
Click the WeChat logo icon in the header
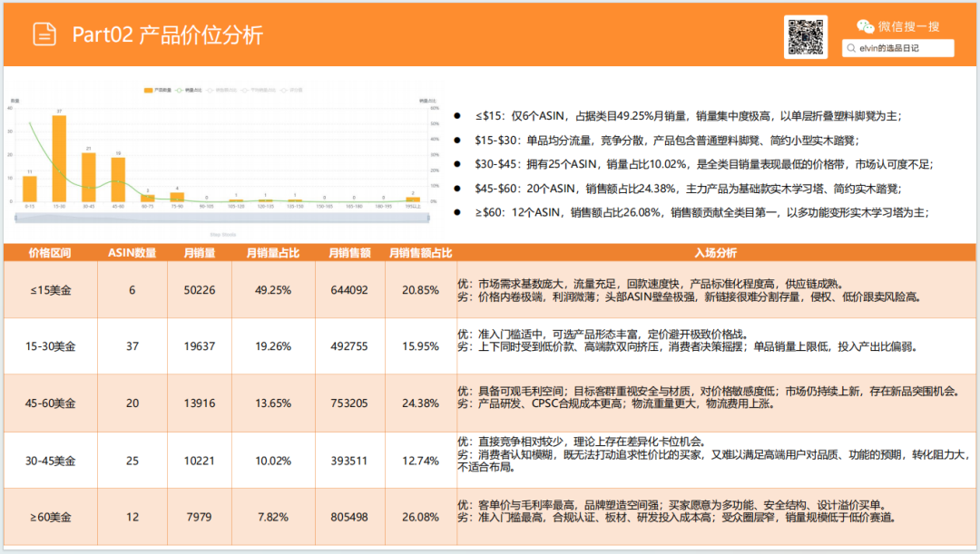click(865, 26)
